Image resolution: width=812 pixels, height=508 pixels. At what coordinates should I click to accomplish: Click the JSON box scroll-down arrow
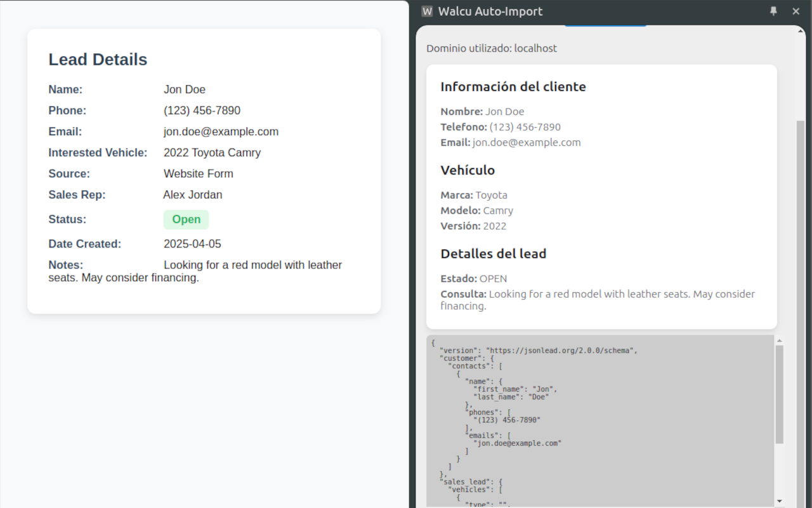point(779,501)
